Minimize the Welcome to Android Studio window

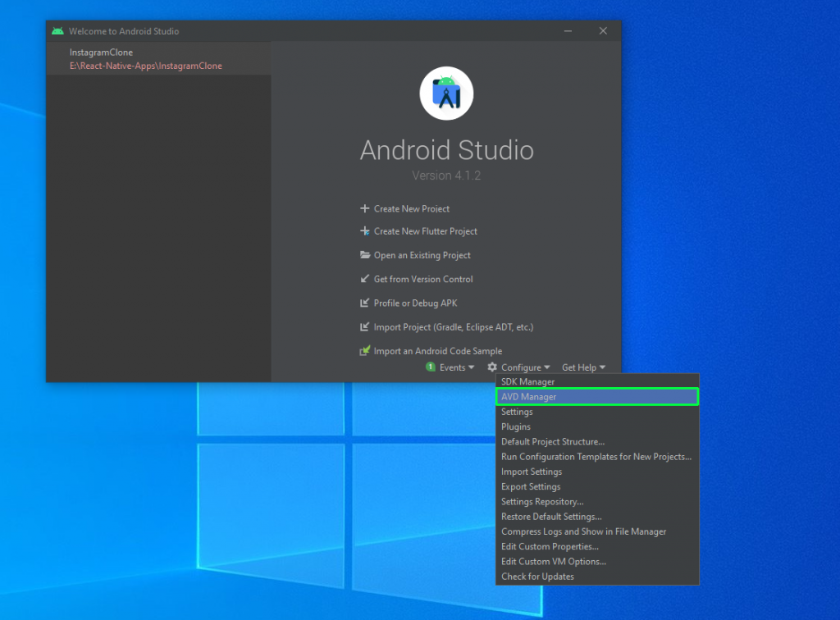click(x=568, y=31)
